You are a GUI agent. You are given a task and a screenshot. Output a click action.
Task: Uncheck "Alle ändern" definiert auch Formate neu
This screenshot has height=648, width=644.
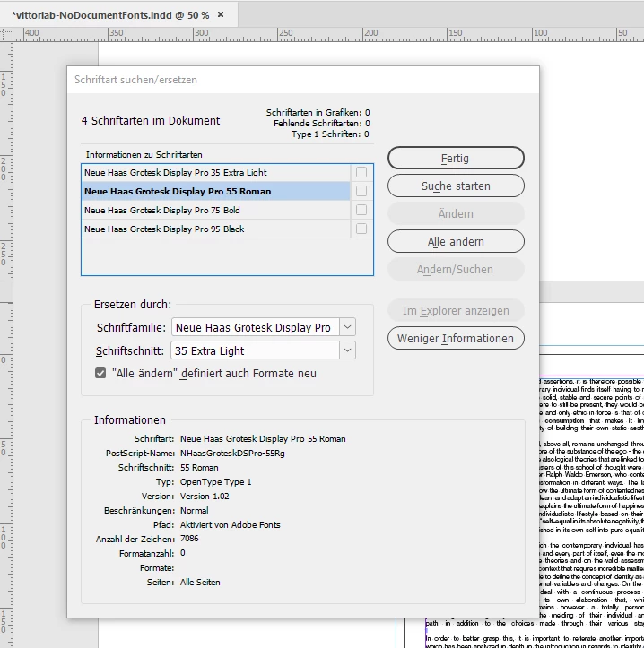[x=100, y=373]
